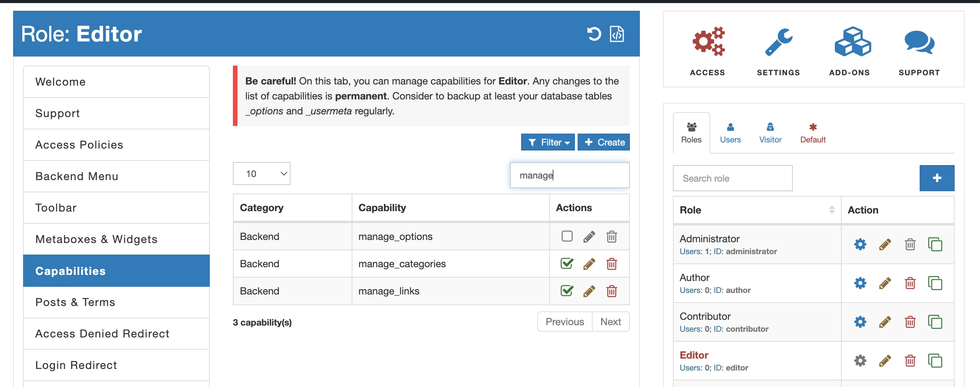Open the Toolbar section

click(x=116, y=208)
